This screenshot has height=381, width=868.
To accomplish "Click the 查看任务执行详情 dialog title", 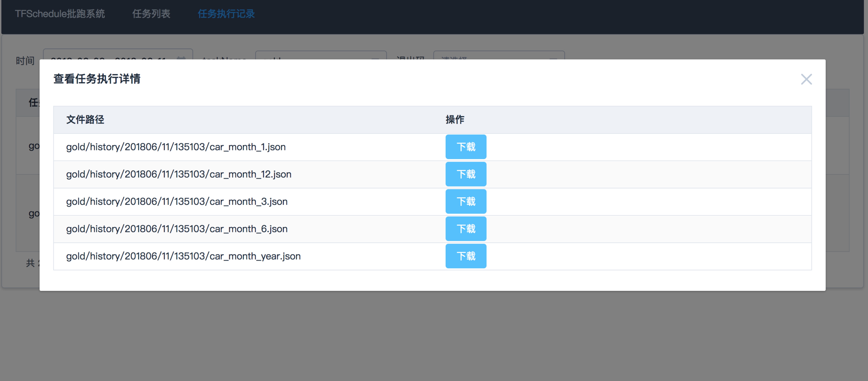I will coord(97,79).
